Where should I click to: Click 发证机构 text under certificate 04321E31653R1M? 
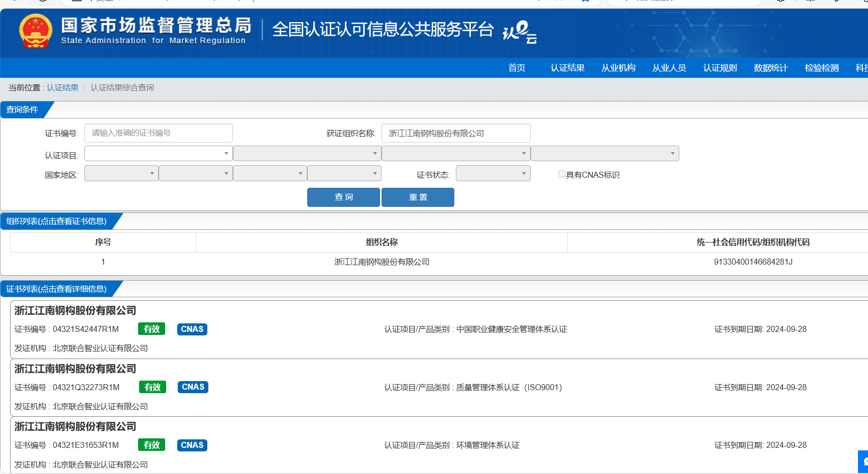pos(81,464)
